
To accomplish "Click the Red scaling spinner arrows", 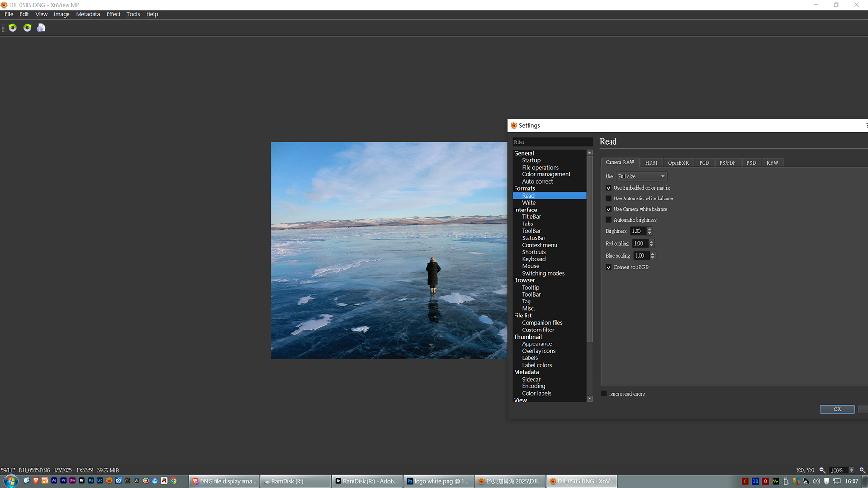I will tap(651, 244).
